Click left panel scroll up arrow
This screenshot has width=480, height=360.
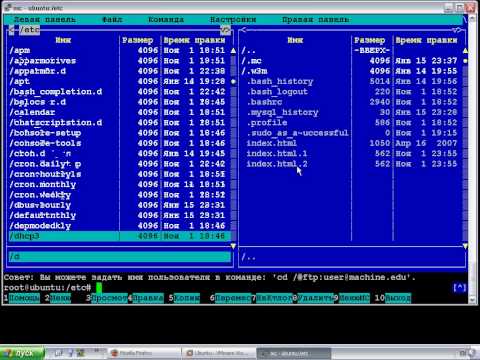(233, 51)
